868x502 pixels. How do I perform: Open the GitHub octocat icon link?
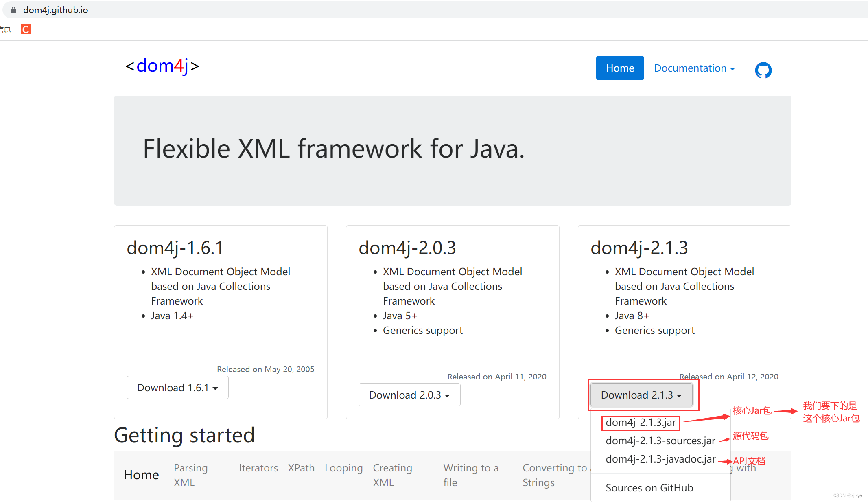763,70
